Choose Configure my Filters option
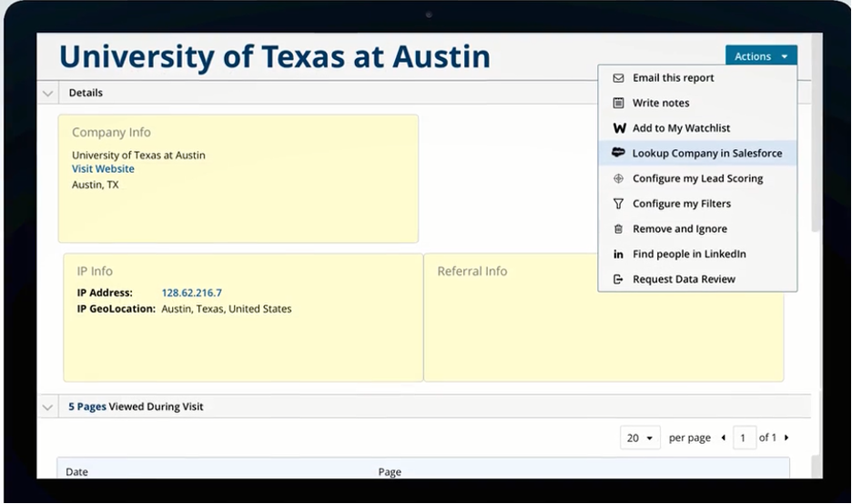Screen dimensions: 852x504 pos(697,204)
